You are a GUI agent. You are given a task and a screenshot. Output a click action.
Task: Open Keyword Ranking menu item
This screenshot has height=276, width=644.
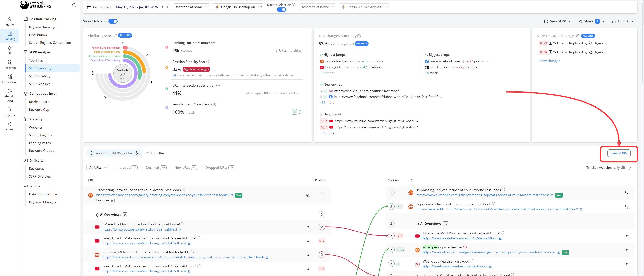[42, 27]
